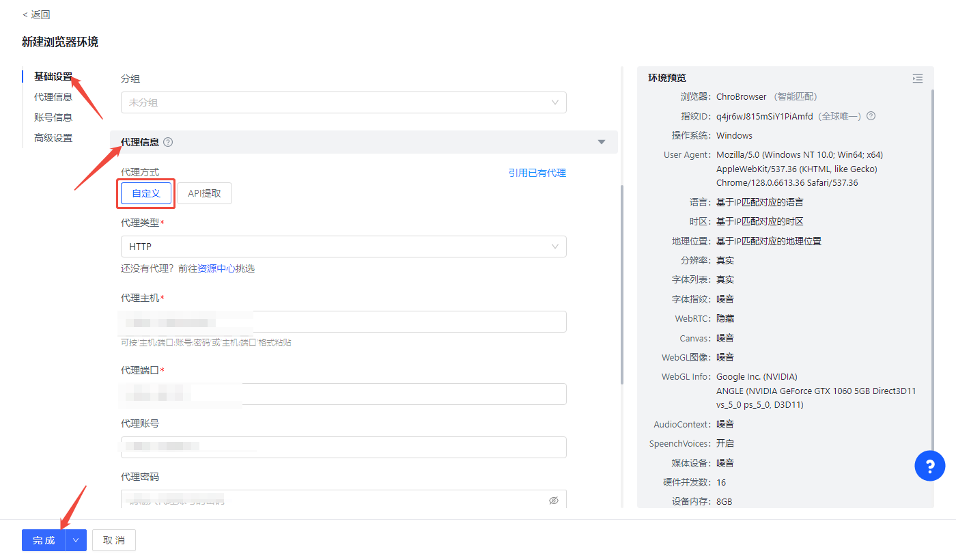
Task: Select 自定义 proxy method
Action: [146, 193]
